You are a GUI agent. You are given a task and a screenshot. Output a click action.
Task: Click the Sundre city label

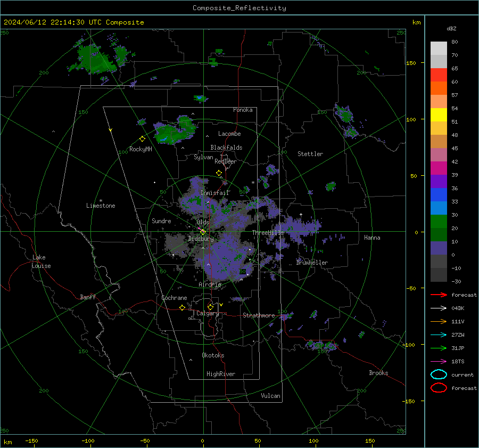(x=161, y=221)
